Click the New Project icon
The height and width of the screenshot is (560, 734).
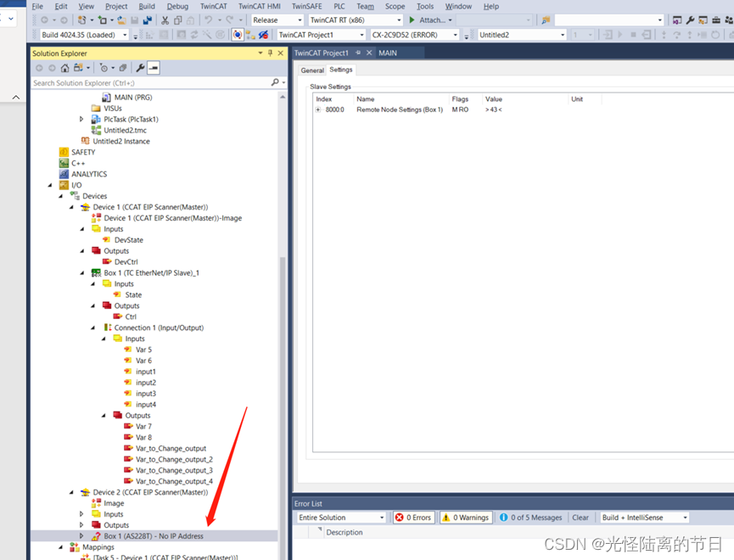click(82, 20)
